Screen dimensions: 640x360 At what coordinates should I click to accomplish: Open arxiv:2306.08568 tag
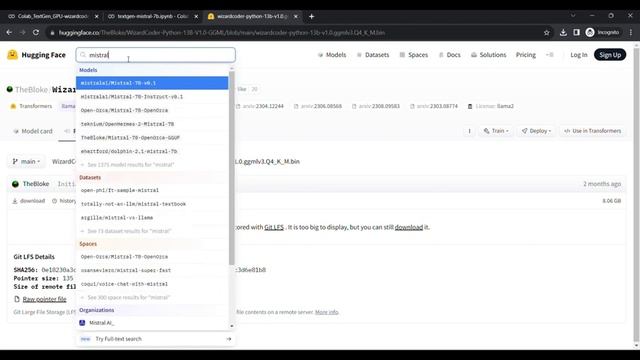click(x=318, y=106)
